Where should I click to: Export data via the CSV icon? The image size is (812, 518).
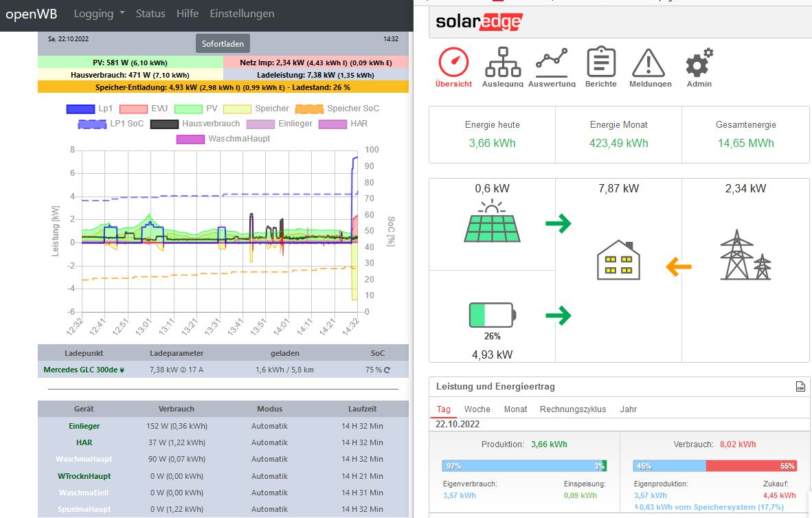pyautogui.click(x=800, y=387)
